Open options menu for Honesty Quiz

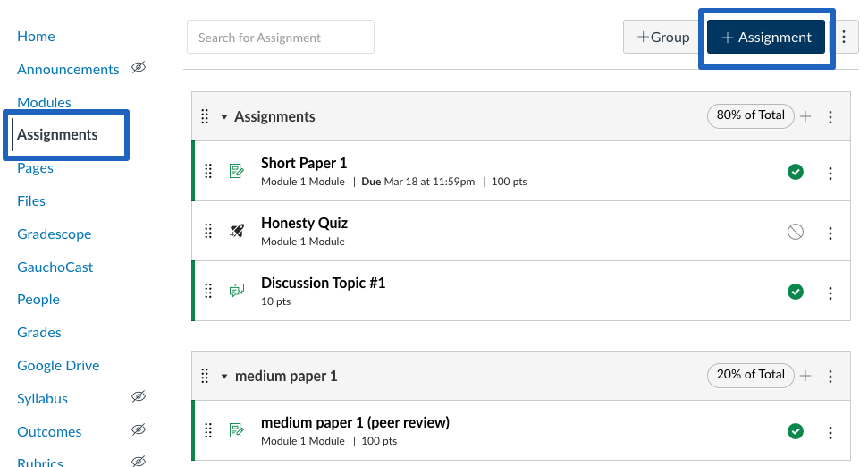coord(830,233)
